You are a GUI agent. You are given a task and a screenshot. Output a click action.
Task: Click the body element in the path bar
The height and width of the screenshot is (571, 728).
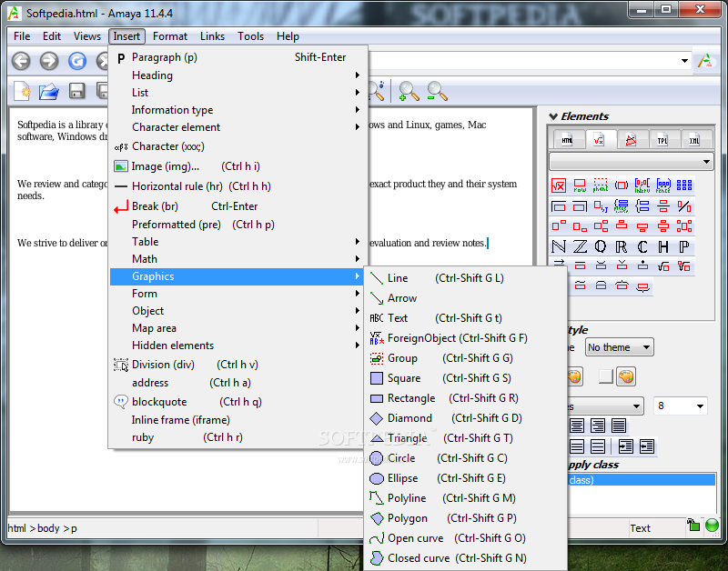[x=48, y=528]
